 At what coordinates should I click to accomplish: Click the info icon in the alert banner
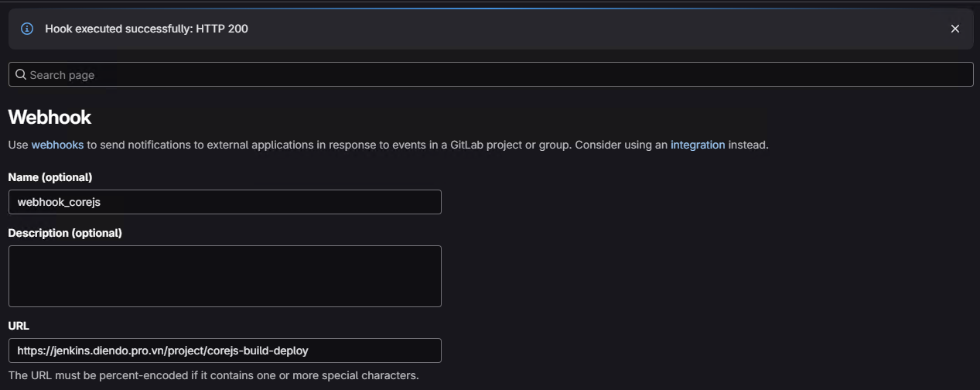coord(27,29)
